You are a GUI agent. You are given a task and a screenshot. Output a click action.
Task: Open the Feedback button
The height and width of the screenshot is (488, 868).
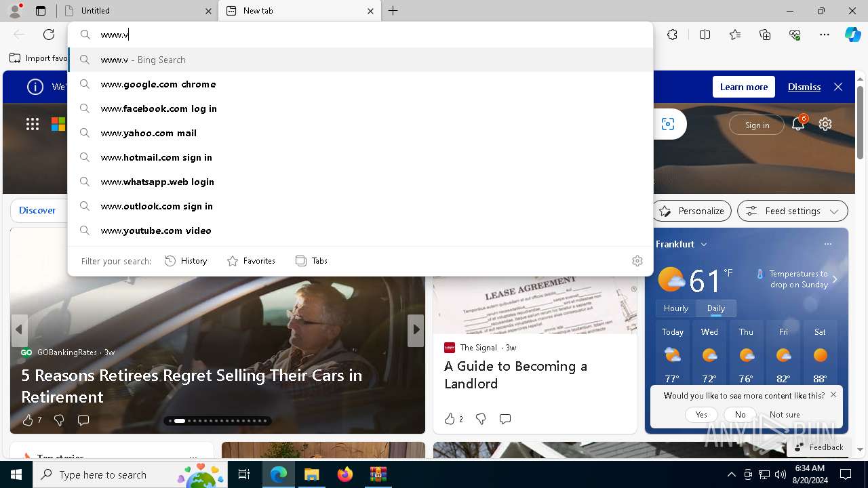[819, 447]
